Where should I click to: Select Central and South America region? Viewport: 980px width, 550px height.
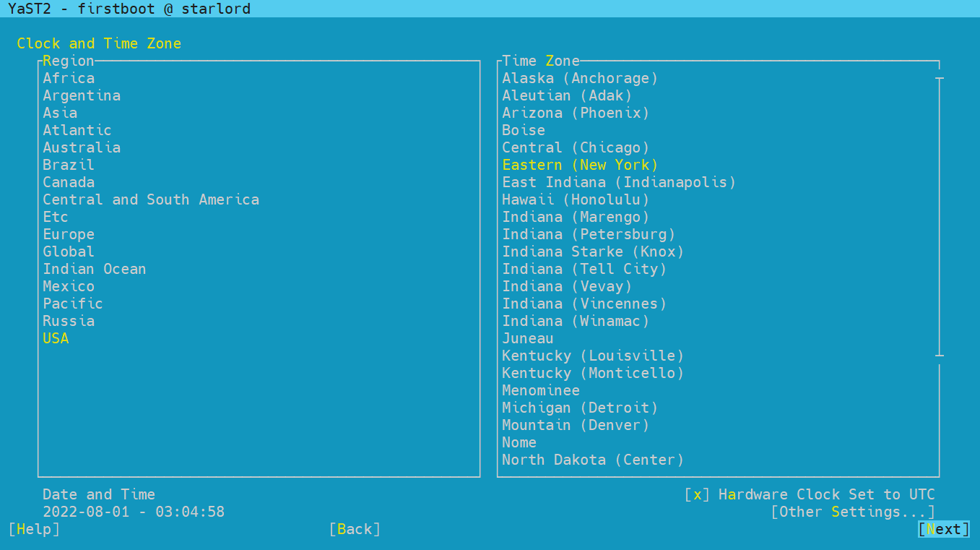pyautogui.click(x=151, y=199)
